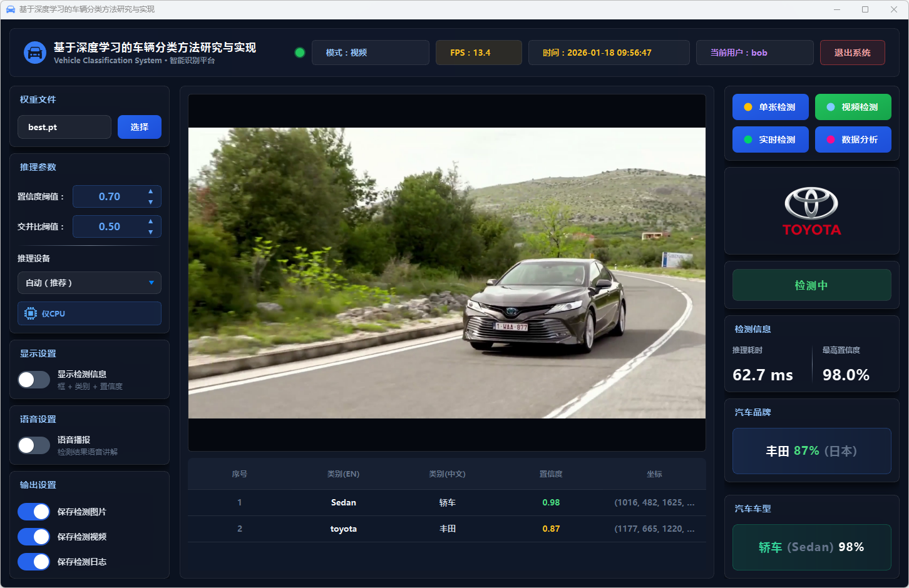Select the Sedan cell in results table

click(343, 502)
